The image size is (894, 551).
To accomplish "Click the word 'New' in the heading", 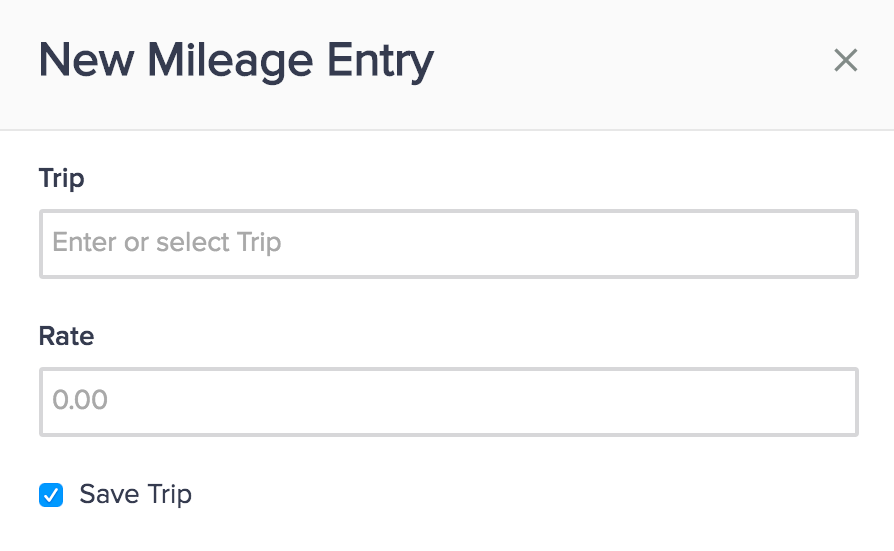I will [85, 62].
